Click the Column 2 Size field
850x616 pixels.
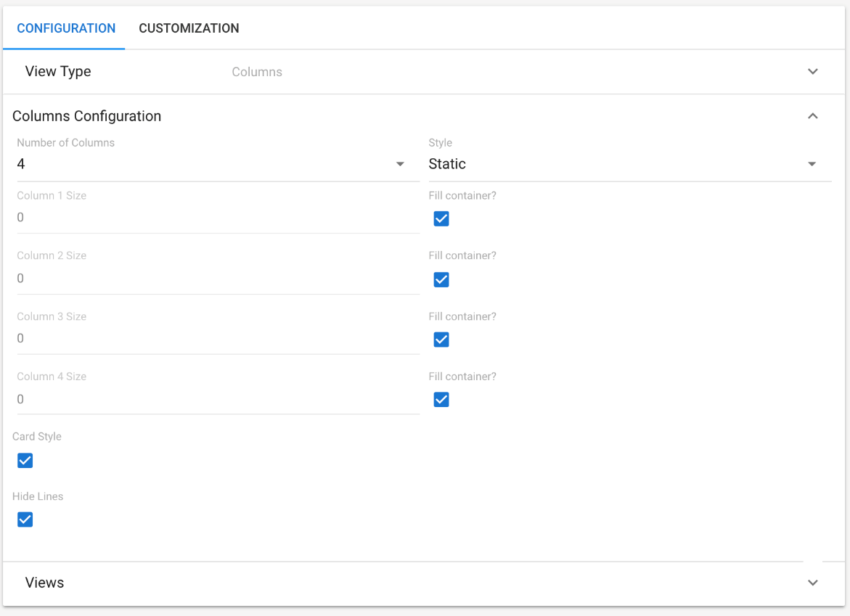coord(218,279)
